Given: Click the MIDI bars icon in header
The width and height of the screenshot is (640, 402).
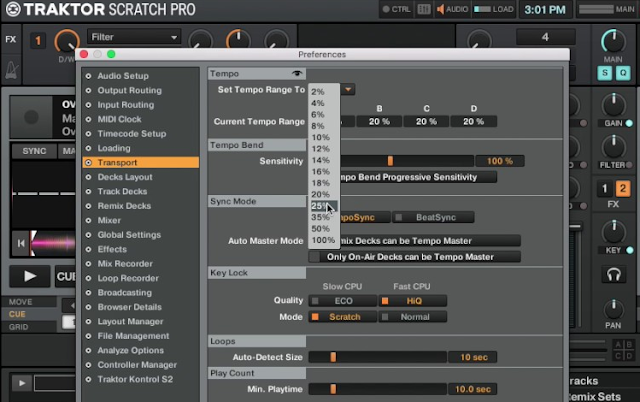Looking at the screenshot, I should 424,9.
